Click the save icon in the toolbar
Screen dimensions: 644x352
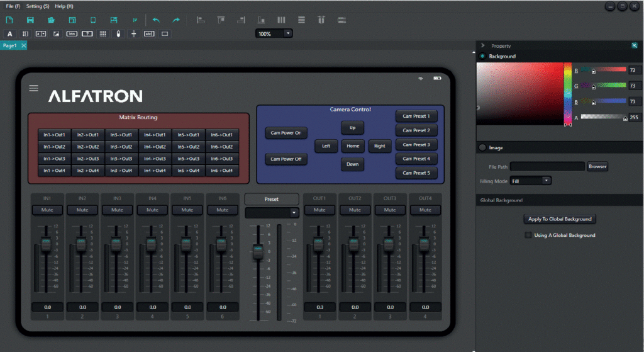click(x=30, y=20)
